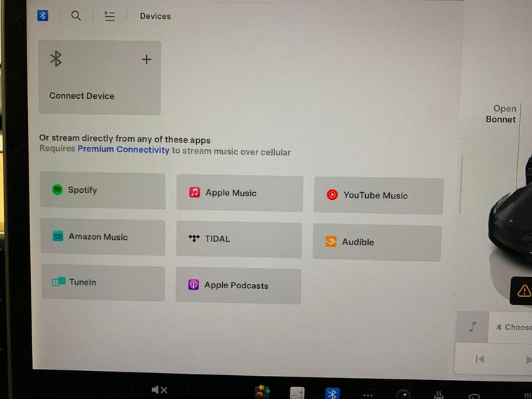
Task: Click the TIDAL diamond logo icon
Action: (x=194, y=238)
